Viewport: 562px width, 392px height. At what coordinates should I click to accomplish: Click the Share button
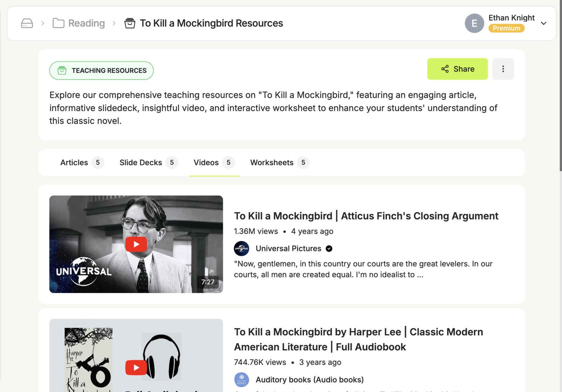pyautogui.click(x=457, y=69)
